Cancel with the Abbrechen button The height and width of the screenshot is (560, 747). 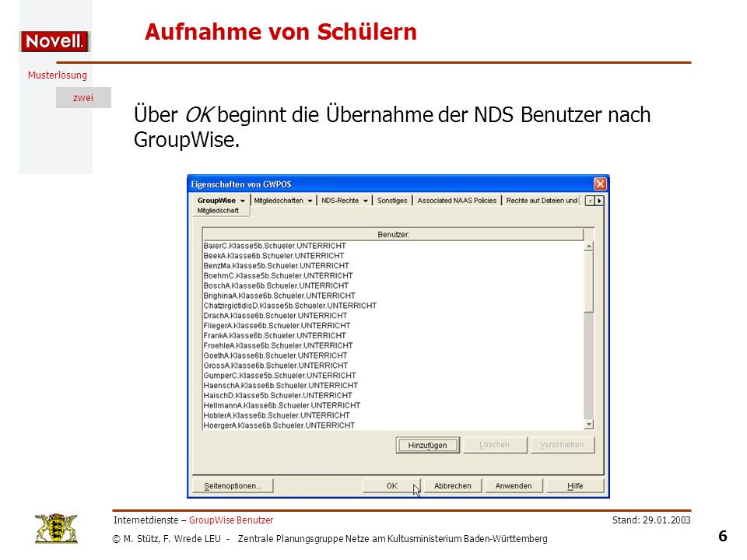coord(453,485)
